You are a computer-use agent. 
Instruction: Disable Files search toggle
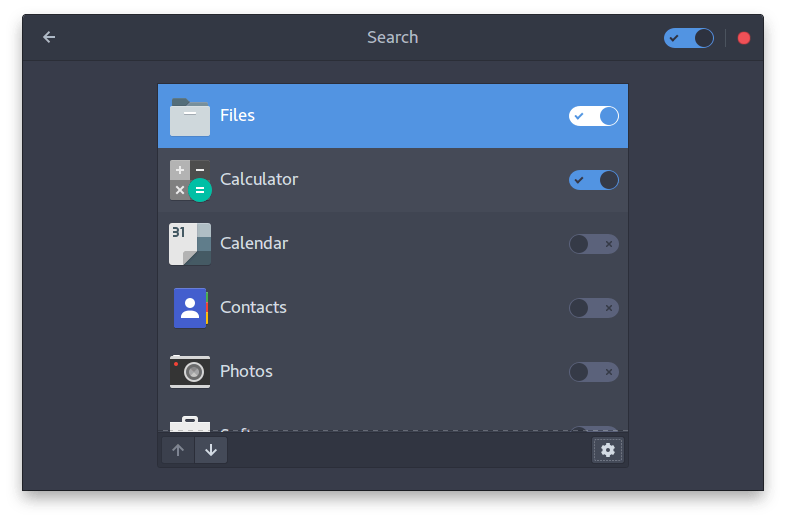(x=593, y=116)
